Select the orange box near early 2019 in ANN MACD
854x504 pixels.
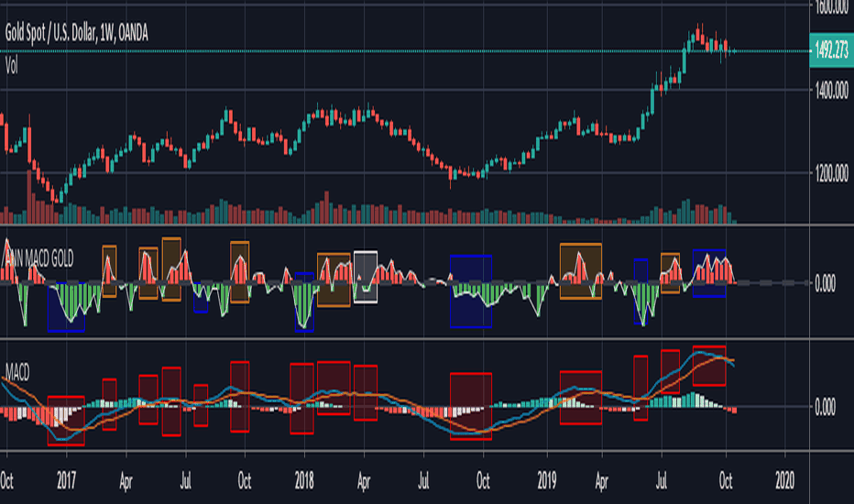pyautogui.click(x=581, y=271)
